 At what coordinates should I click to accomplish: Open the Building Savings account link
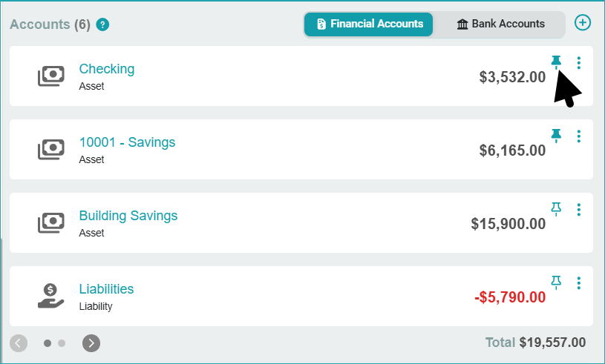pyautogui.click(x=128, y=216)
